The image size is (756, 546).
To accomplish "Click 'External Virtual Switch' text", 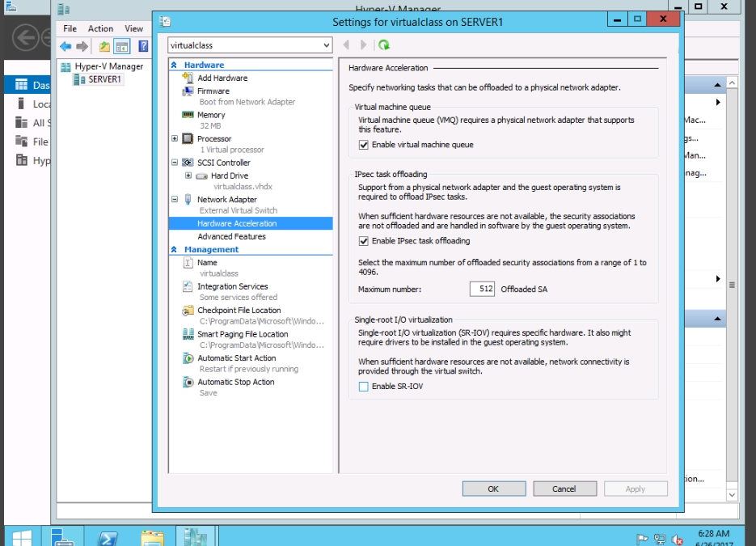I will tap(239, 210).
